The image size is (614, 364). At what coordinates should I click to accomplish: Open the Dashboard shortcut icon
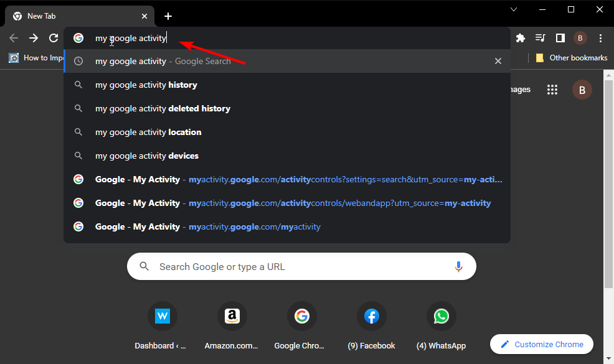[163, 316]
